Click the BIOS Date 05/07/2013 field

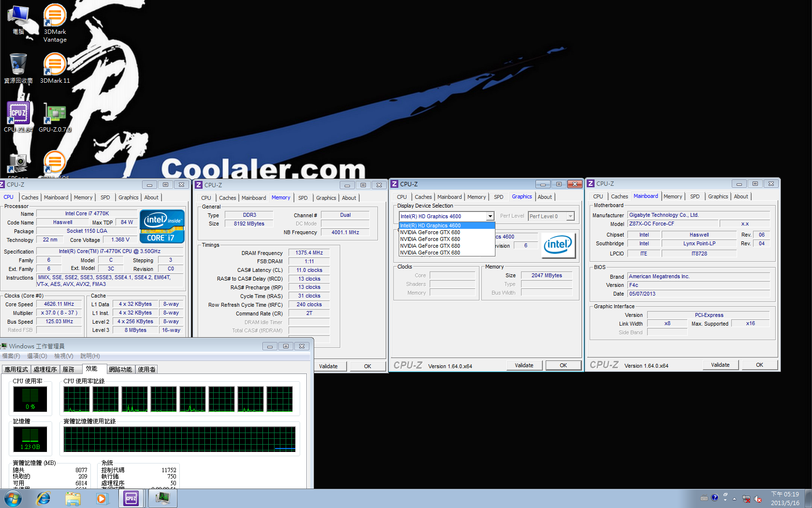pyautogui.click(x=698, y=294)
